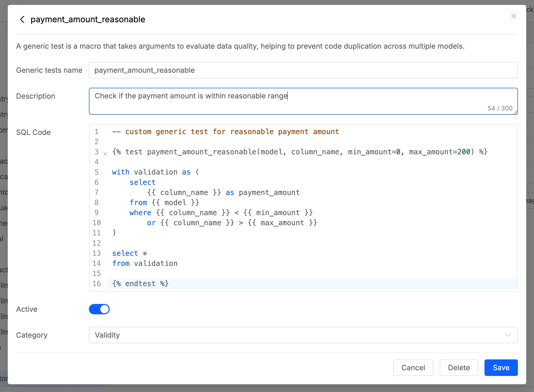
Task: Grab the Description textarea resize handle
Action: click(x=516, y=112)
